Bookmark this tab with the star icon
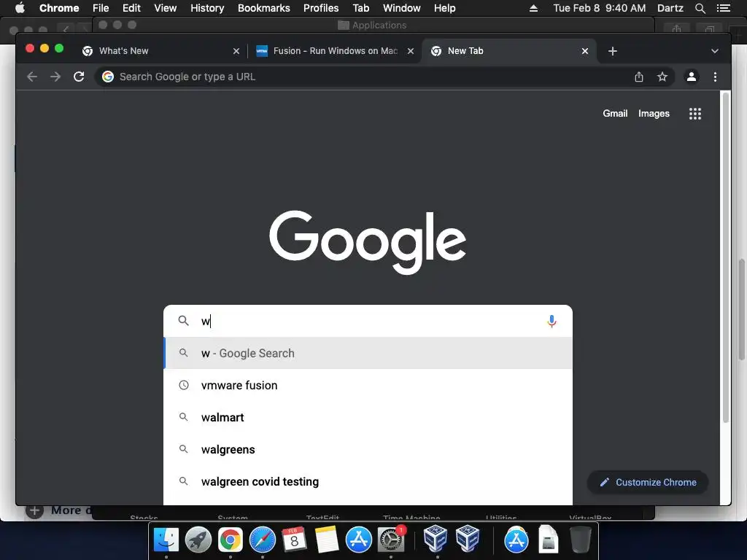The height and width of the screenshot is (560, 747). [662, 77]
